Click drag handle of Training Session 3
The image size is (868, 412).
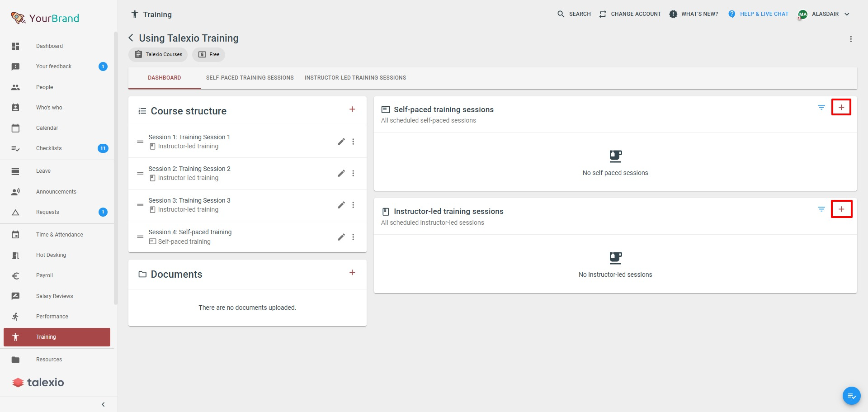point(140,205)
